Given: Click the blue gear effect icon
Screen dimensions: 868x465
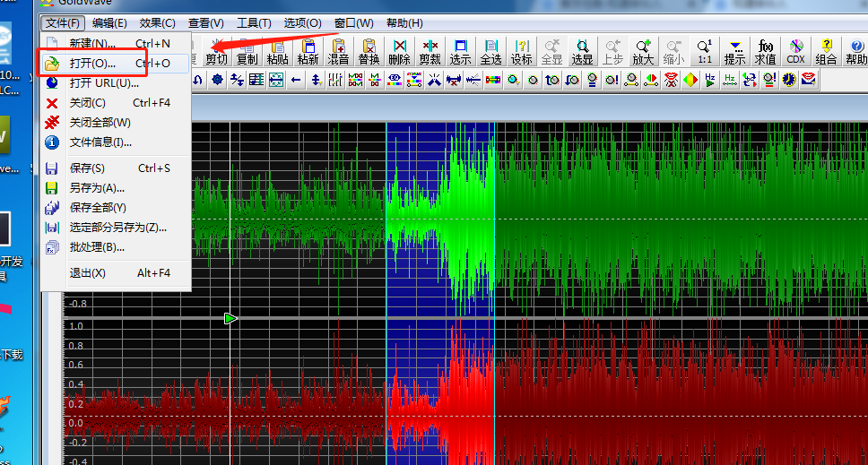Looking at the screenshot, I should 218,81.
